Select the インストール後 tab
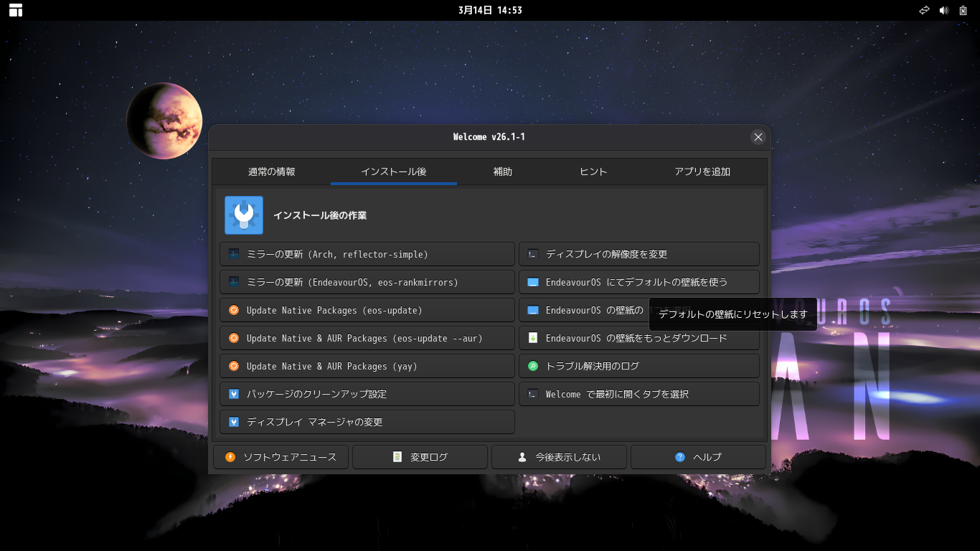The image size is (980, 551). 394,171
